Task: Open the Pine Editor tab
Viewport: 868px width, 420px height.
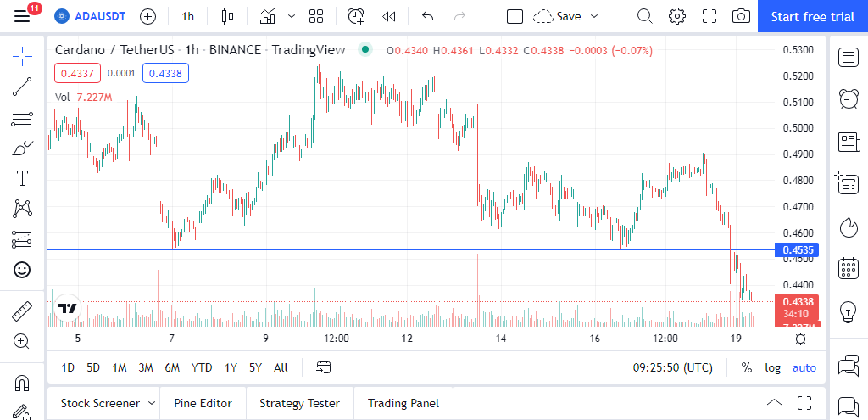Action: (x=203, y=403)
